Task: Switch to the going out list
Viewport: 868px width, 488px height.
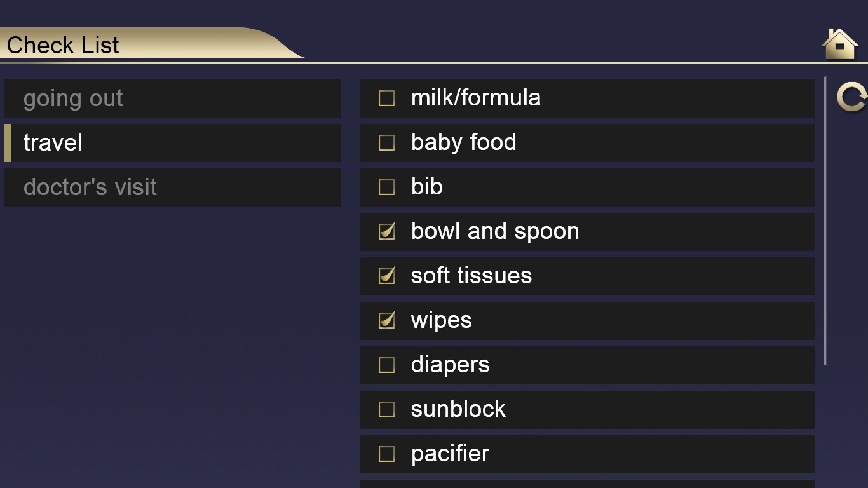Action: pyautogui.click(x=172, y=98)
